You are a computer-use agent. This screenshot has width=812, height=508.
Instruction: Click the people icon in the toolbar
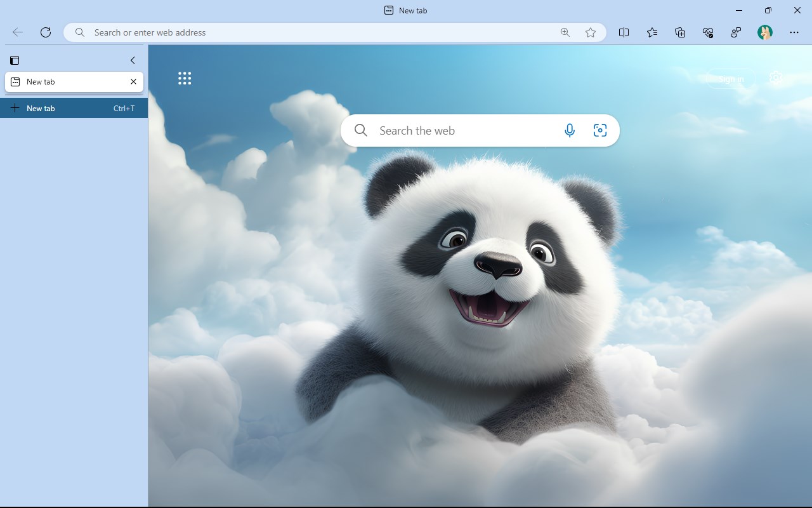pos(736,32)
